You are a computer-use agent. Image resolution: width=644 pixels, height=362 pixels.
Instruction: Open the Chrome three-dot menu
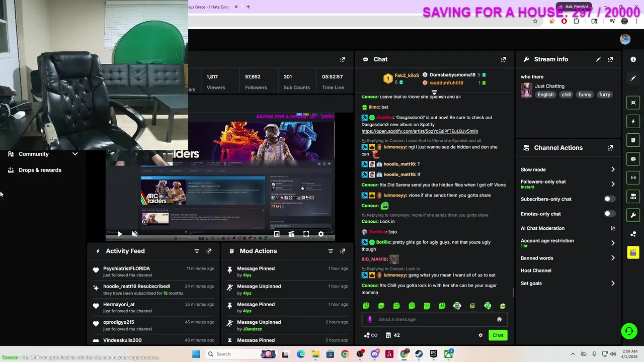[x=637, y=21]
